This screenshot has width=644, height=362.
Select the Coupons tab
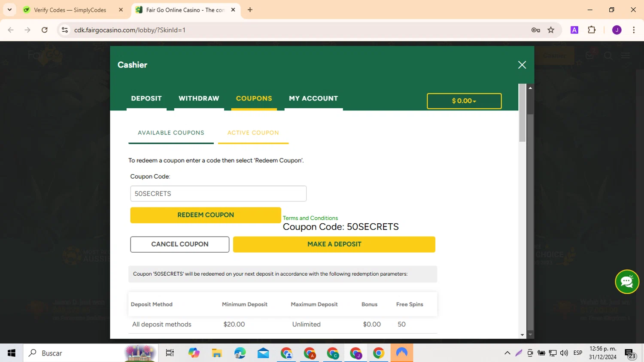pyautogui.click(x=254, y=98)
